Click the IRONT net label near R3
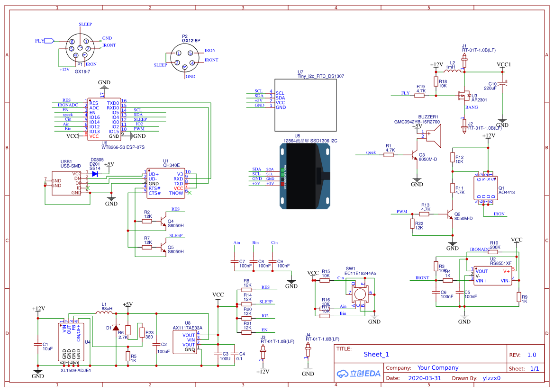 [422, 278]
